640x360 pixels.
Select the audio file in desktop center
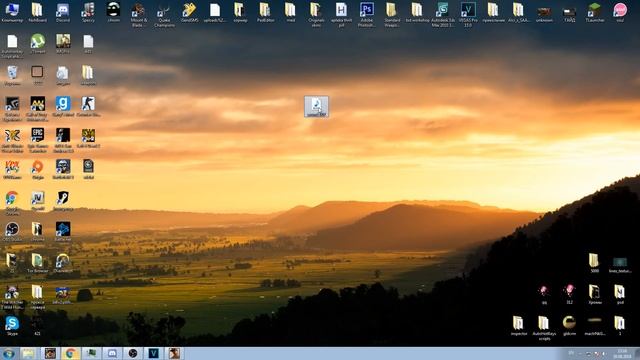(x=316, y=107)
